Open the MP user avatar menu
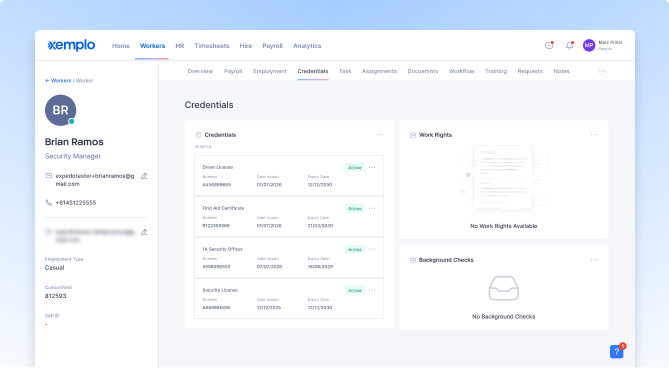 (589, 45)
